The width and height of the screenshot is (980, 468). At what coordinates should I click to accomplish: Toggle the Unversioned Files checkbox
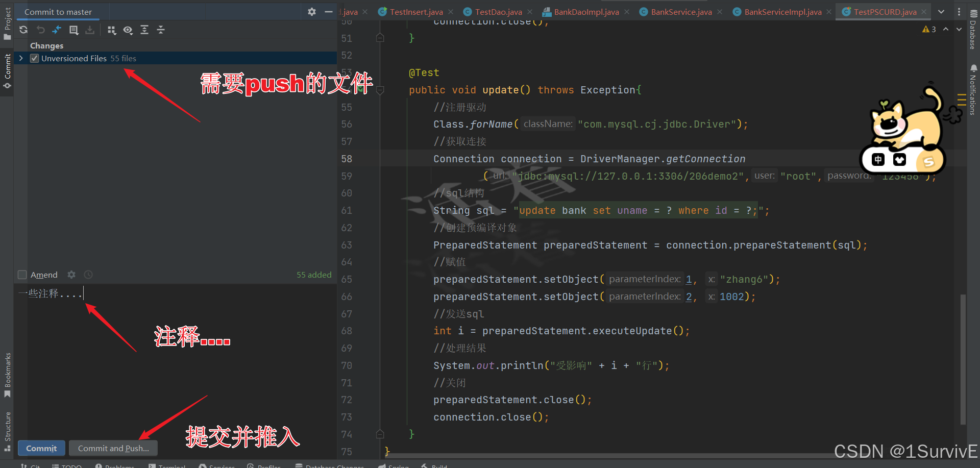35,58
